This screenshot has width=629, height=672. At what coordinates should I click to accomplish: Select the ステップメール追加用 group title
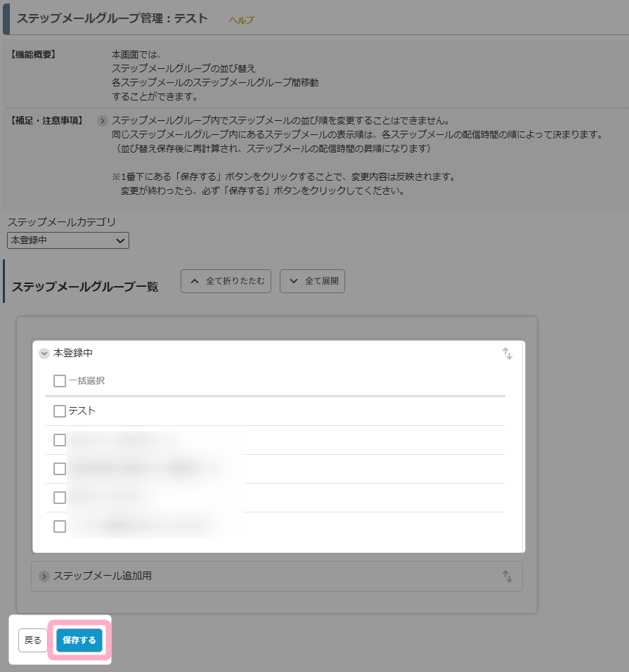click(103, 576)
